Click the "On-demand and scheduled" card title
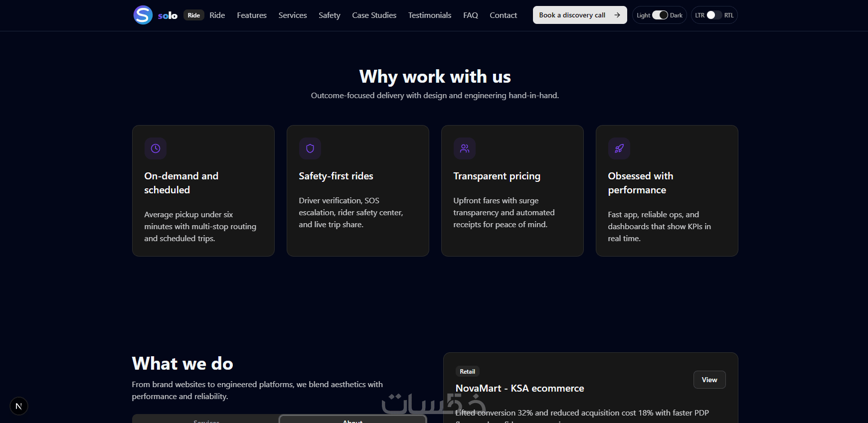This screenshot has width=868, height=423. click(181, 183)
